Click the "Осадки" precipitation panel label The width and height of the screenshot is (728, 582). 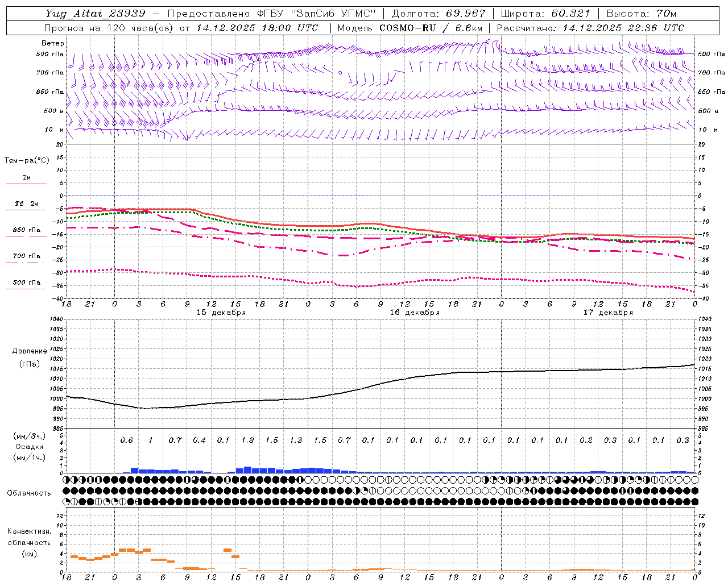point(30,447)
